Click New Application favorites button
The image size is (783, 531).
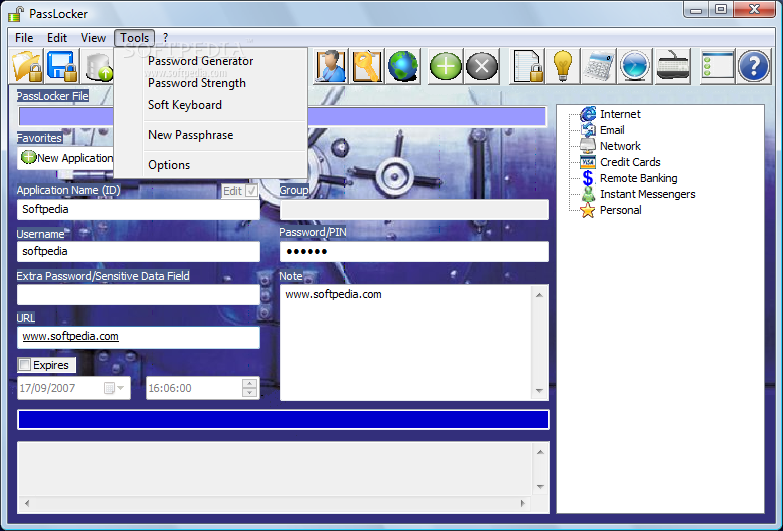[x=67, y=158]
